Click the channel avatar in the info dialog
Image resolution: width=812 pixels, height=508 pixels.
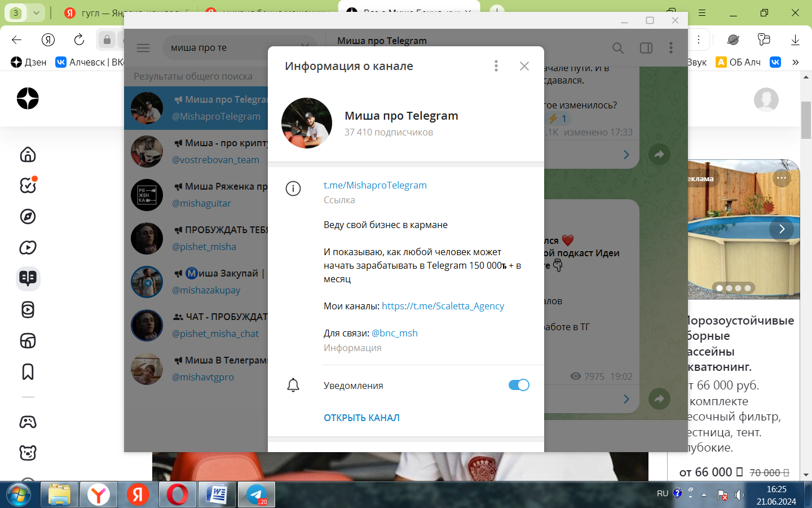(x=307, y=123)
